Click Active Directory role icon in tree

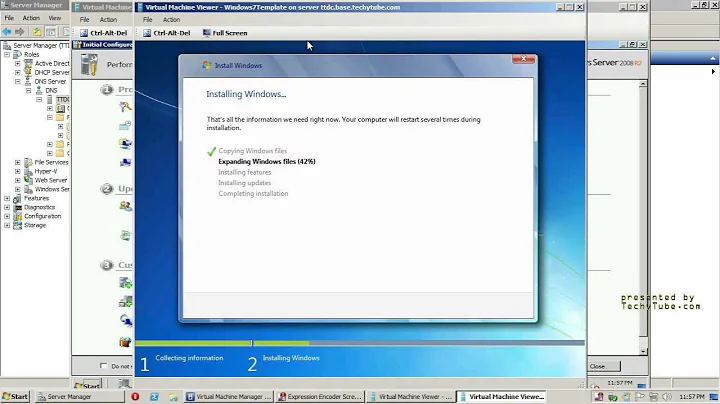[28, 63]
